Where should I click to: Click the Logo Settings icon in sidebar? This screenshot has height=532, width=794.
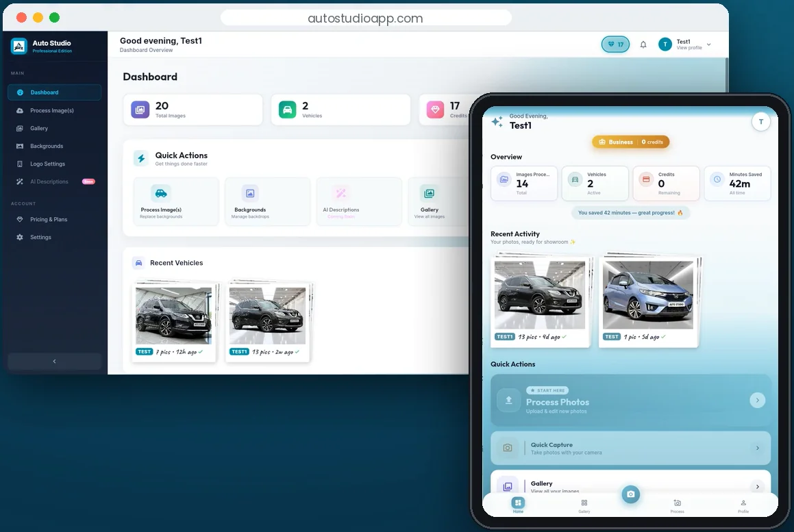(20, 164)
